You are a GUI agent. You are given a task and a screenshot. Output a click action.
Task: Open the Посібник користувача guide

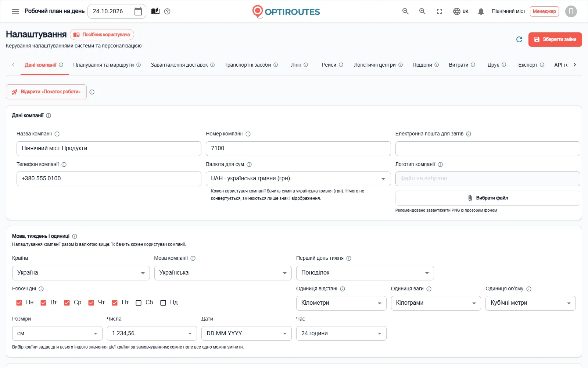pyautogui.click(x=102, y=35)
